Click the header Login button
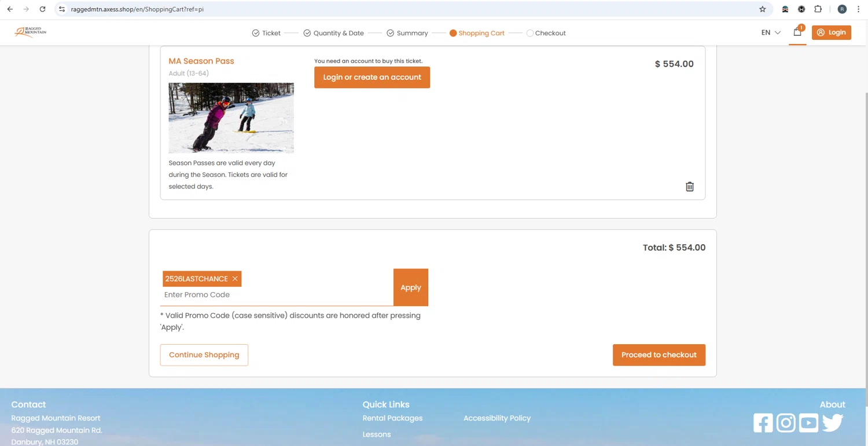 point(832,32)
